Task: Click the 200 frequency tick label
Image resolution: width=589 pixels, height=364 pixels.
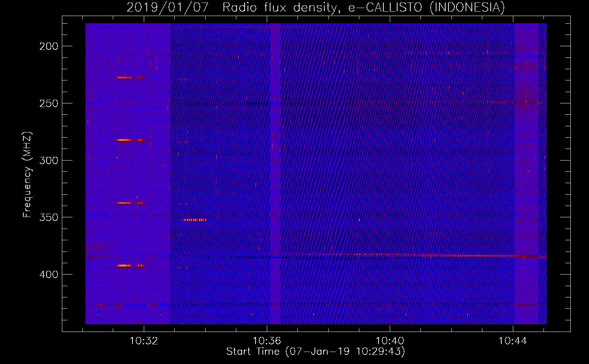Action: pos(49,46)
